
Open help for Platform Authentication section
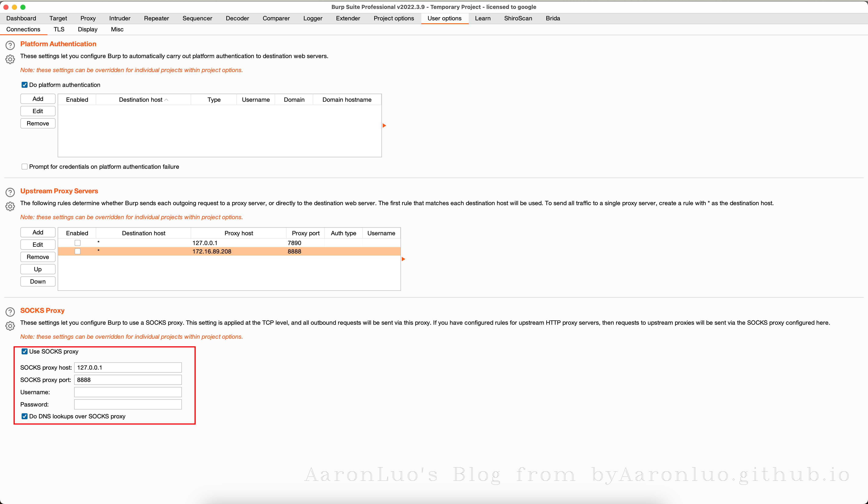pos(10,45)
